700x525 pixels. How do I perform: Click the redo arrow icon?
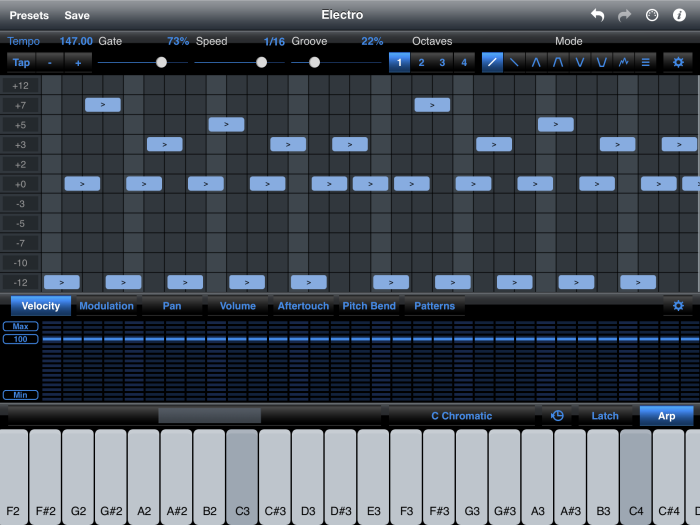(x=624, y=15)
